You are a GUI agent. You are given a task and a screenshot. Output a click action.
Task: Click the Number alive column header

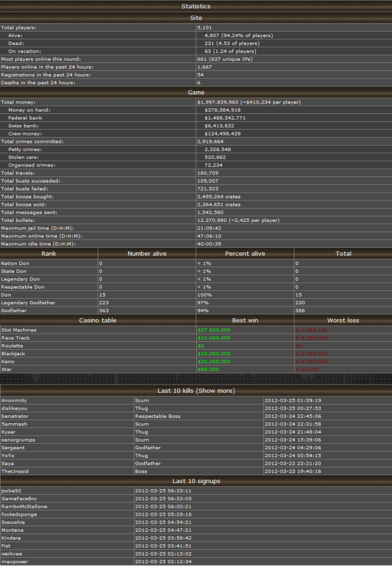147,253
